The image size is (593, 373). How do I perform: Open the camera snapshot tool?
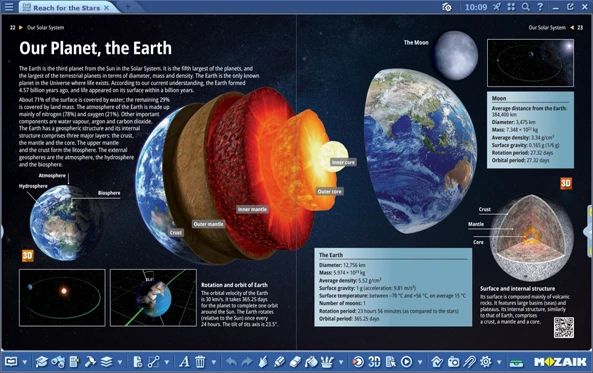click(x=453, y=362)
